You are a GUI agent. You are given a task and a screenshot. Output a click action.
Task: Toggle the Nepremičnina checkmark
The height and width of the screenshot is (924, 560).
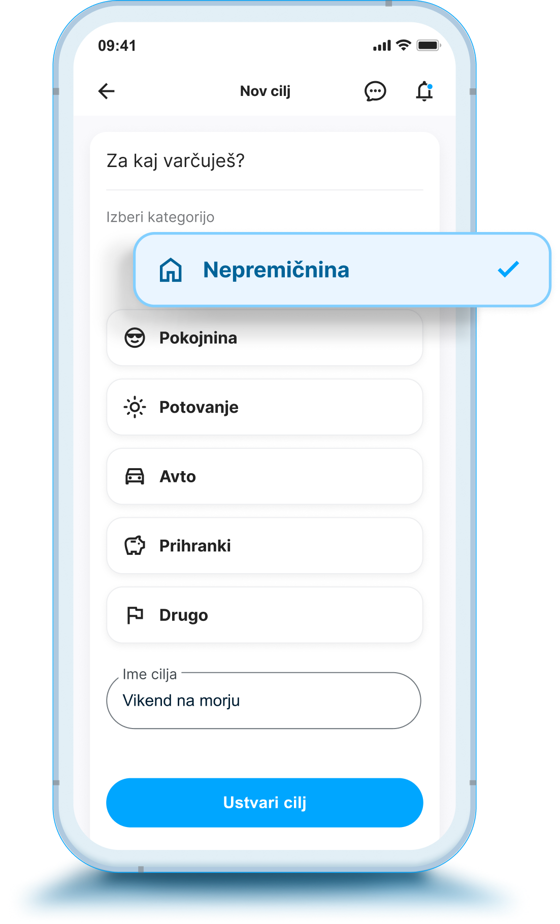pos(508,269)
